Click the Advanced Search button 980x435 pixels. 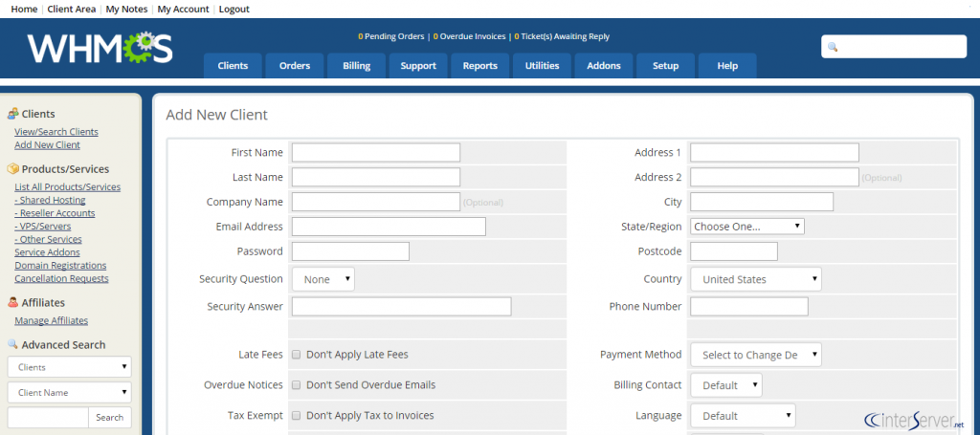click(110, 418)
